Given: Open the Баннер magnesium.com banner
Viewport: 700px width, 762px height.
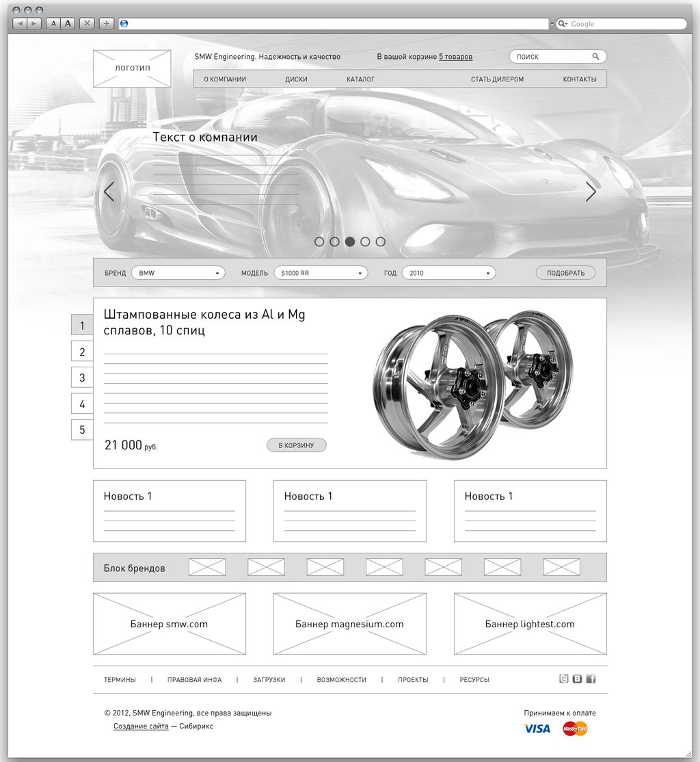Looking at the screenshot, I should click(350, 624).
